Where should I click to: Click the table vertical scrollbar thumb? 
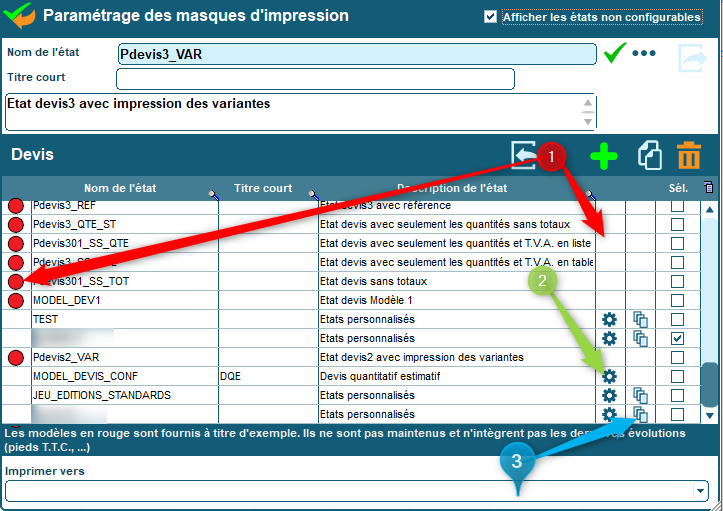tap(710, 384)
